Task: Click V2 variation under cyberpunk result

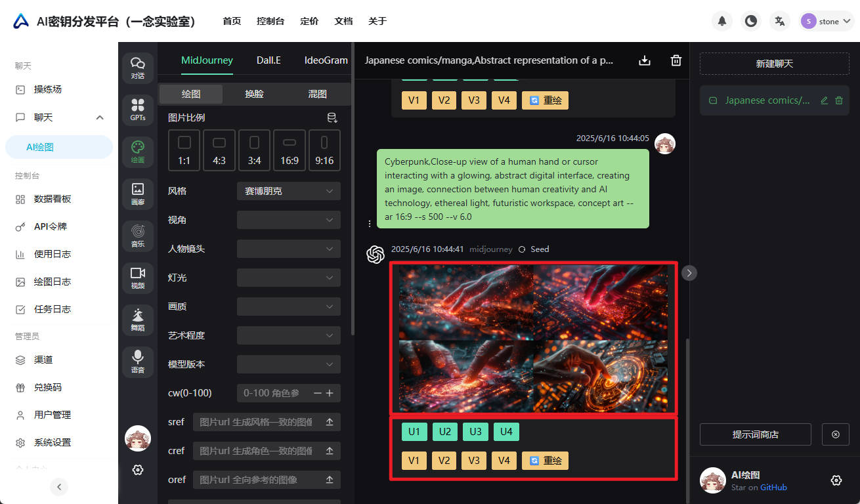Action: tap(444, 461)
